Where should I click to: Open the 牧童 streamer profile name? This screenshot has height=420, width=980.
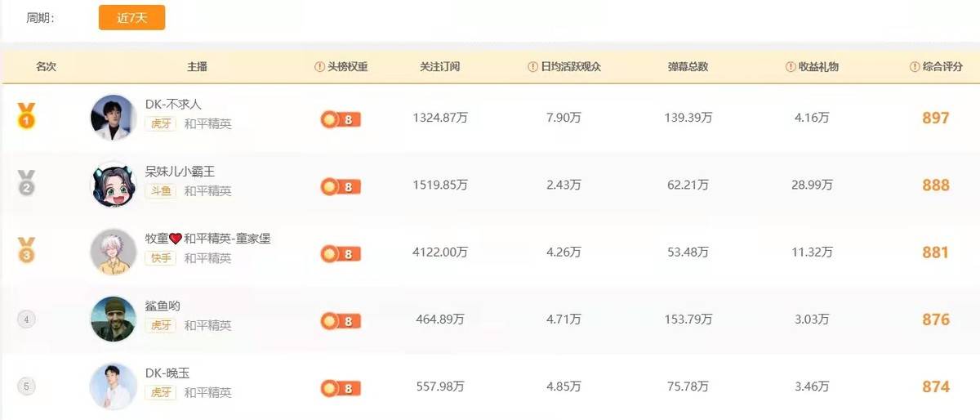(x=207, y=239)
